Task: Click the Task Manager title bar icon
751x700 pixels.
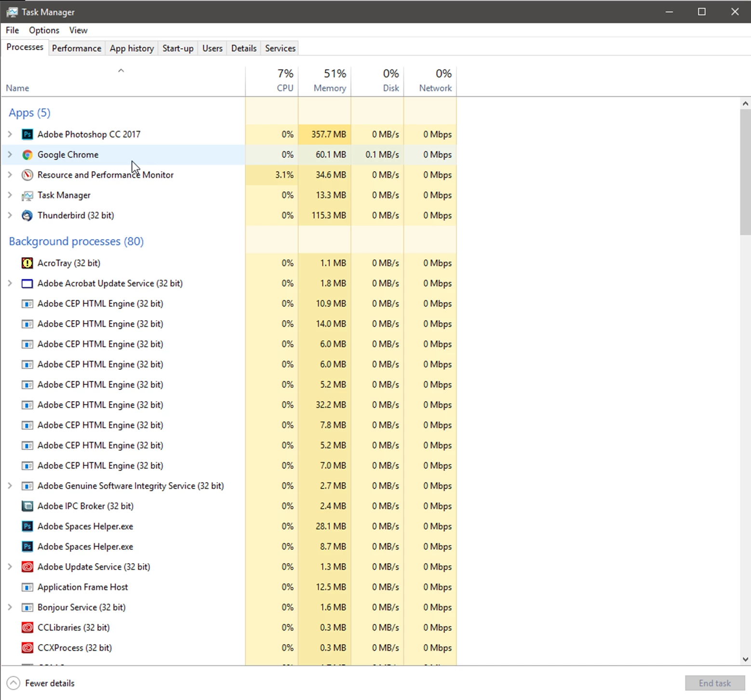Action: 12,12
